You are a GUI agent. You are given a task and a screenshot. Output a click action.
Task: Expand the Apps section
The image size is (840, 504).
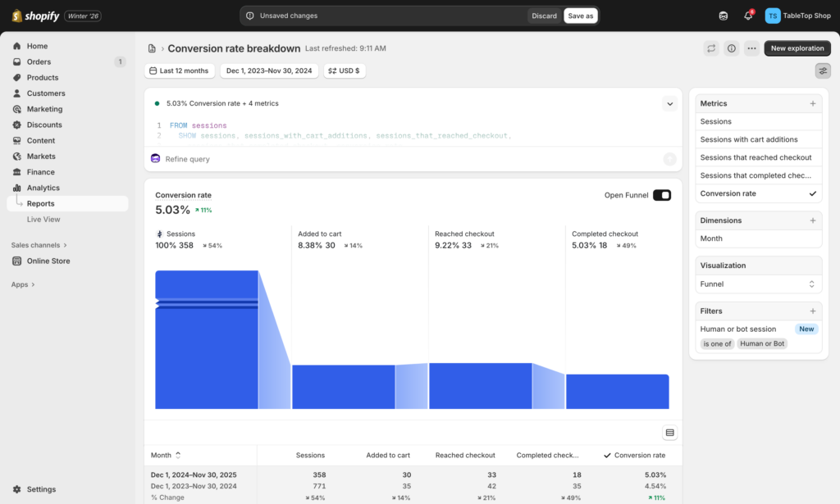[23, 284]
